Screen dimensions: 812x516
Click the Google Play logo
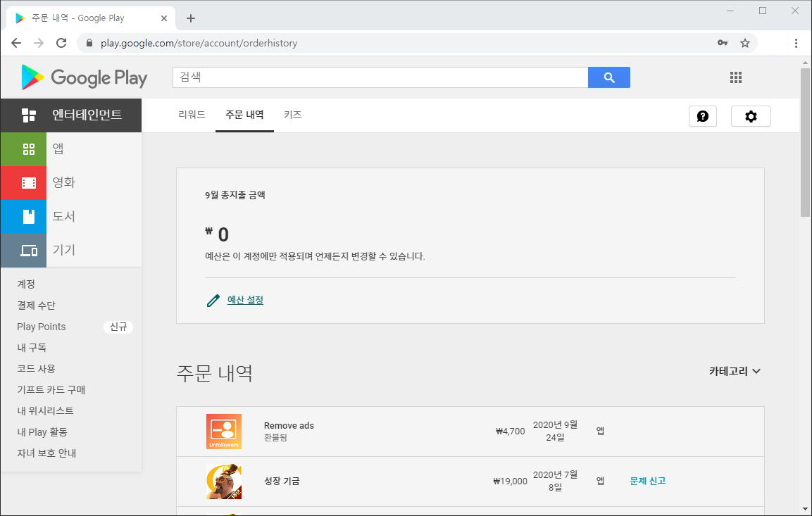point(84,77)
